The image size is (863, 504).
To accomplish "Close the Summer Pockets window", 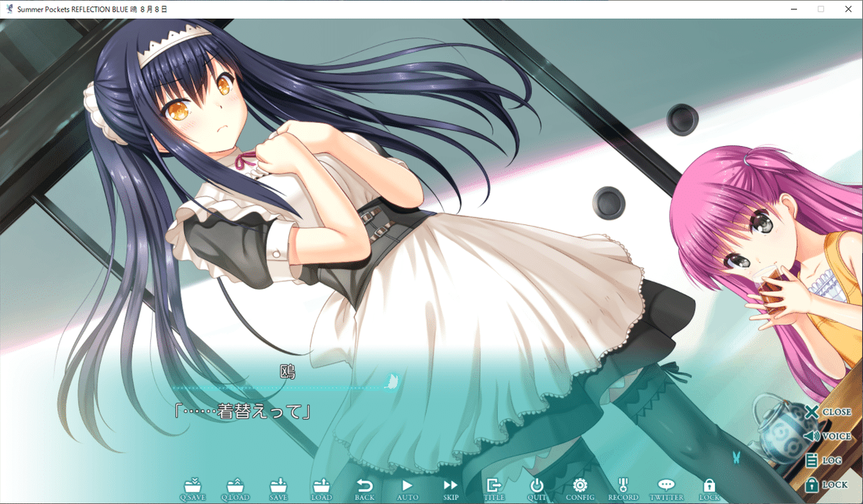I will 849,9.
